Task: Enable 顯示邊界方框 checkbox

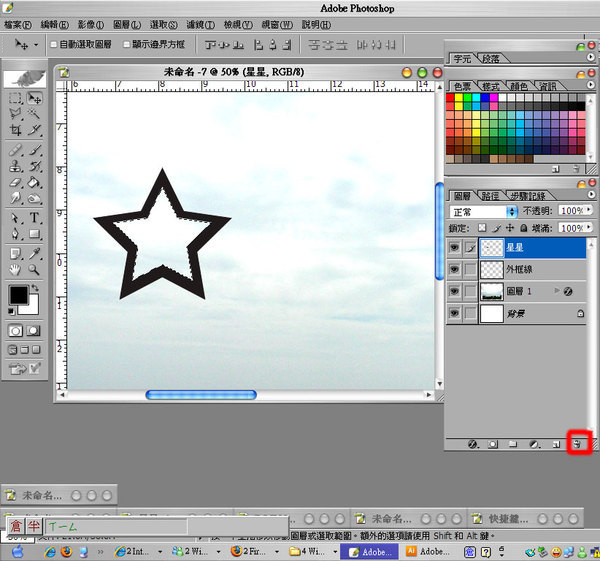Action: [x=127, y=45]
